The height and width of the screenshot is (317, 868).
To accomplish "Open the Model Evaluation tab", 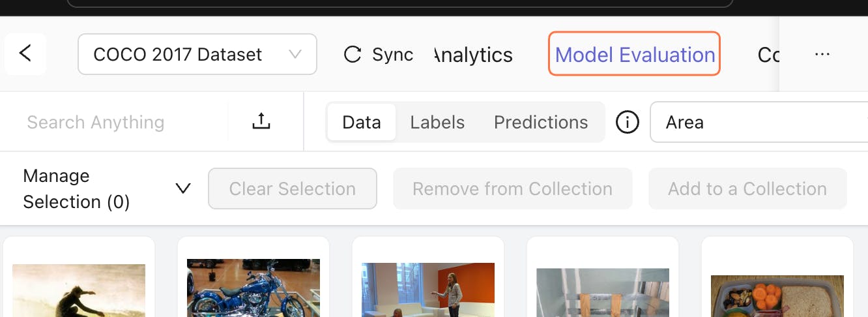I will coord(635,55).
